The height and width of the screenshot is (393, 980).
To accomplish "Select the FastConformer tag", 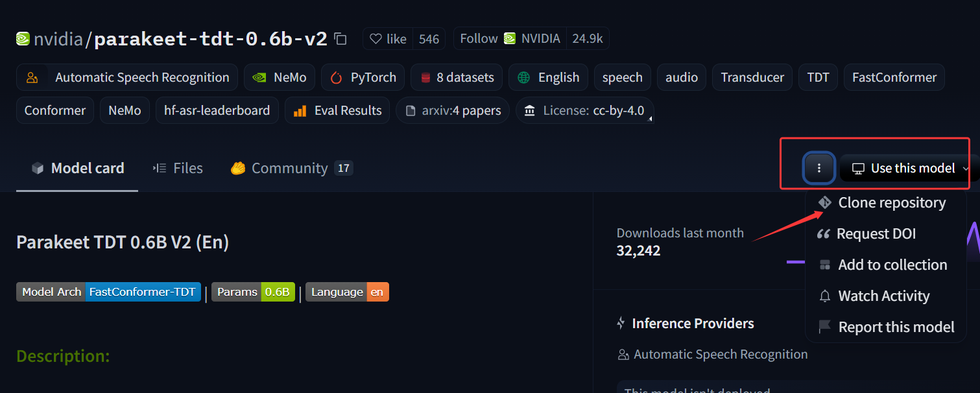I will (894, 77).
